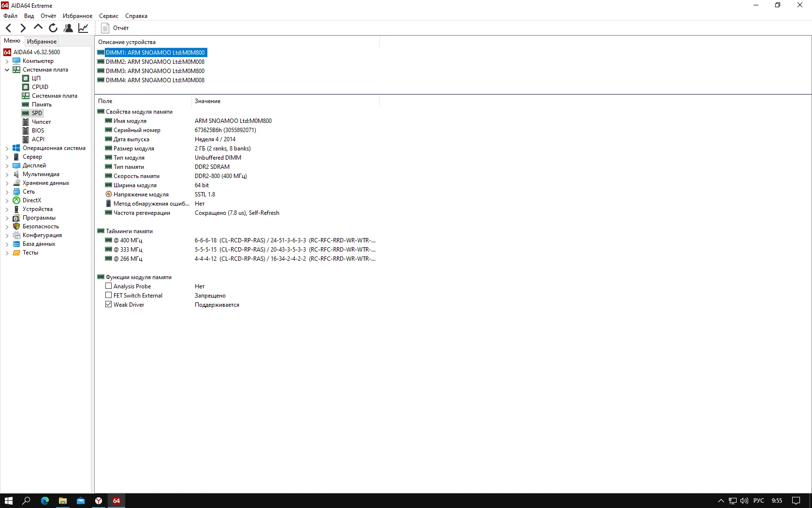812x508 pixels.
Task: Open the system volume control
Action: [744, 501]
